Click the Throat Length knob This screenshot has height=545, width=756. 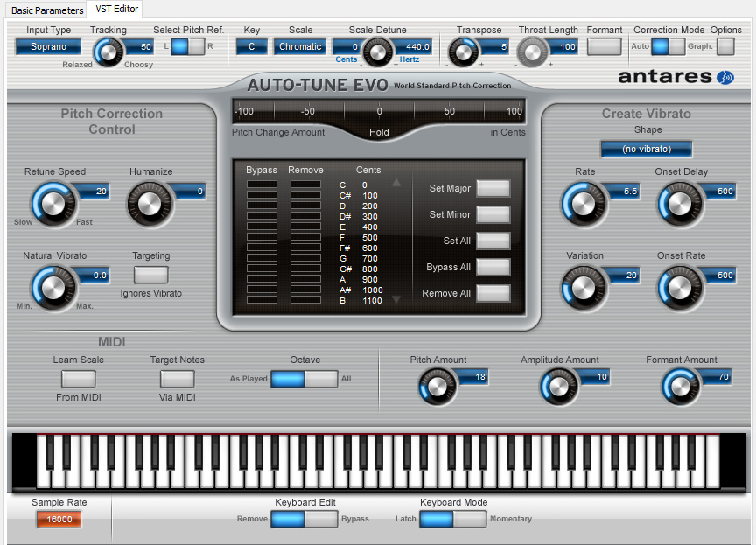(x=533, y=52)
